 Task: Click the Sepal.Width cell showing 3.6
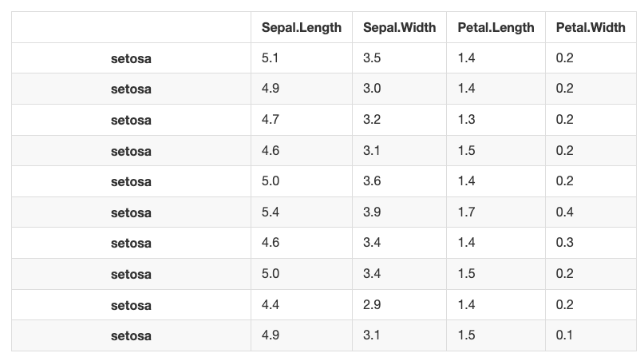coord(399,181)
